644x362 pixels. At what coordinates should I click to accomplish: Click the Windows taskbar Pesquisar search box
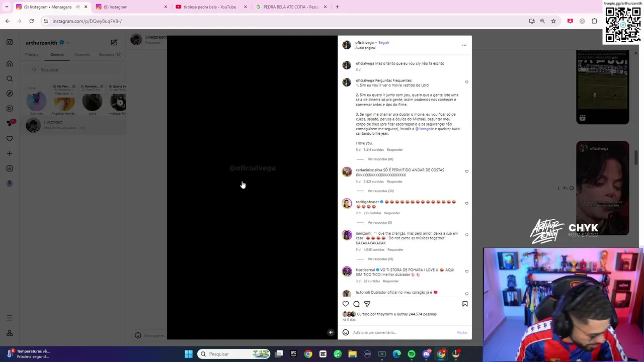tap(234, 354)
